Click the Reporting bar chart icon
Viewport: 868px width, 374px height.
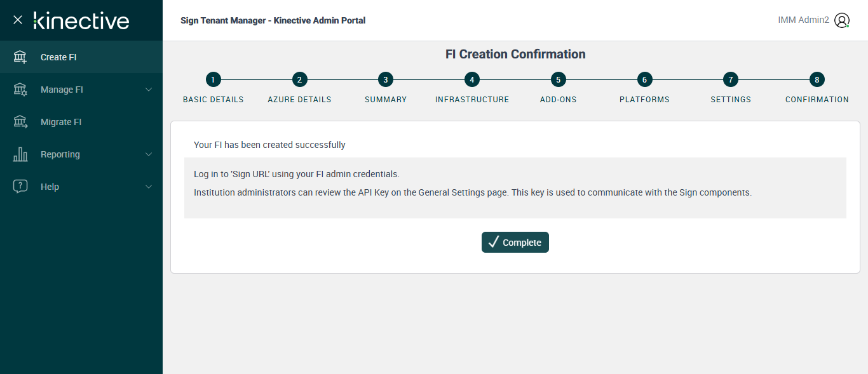(20, 154)
